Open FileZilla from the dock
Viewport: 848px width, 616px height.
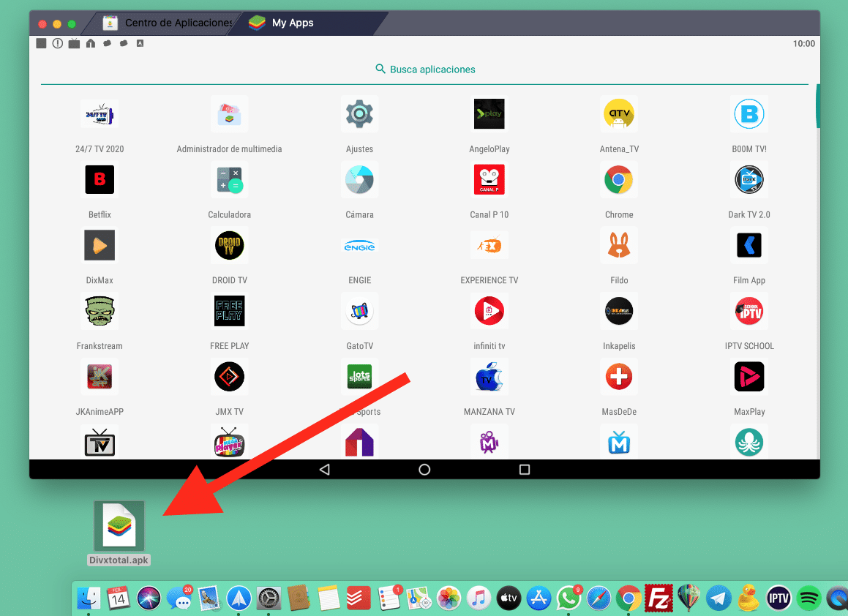658,598
